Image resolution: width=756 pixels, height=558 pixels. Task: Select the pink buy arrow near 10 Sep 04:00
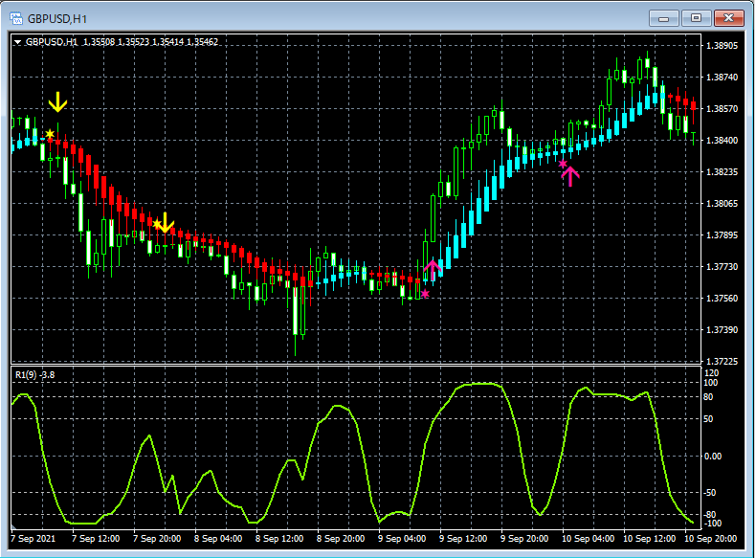coord(570,176)
